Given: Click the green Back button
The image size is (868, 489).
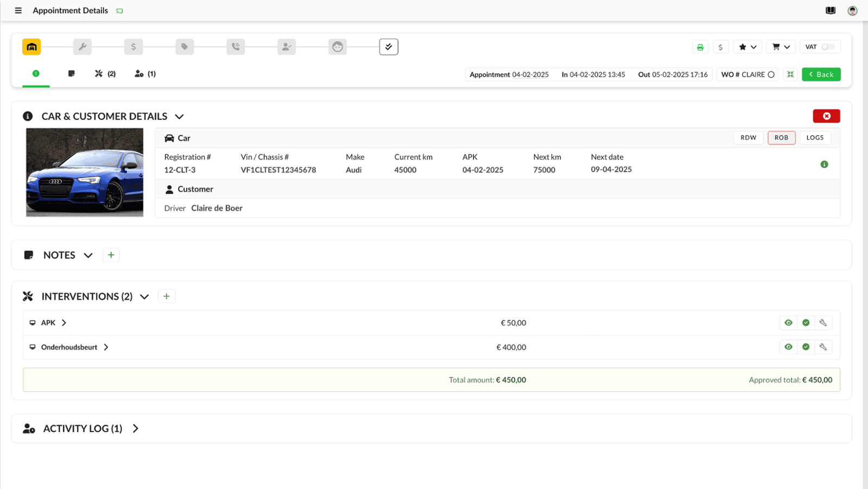Looking at the screenshot, I should click(x=821, y=74).
